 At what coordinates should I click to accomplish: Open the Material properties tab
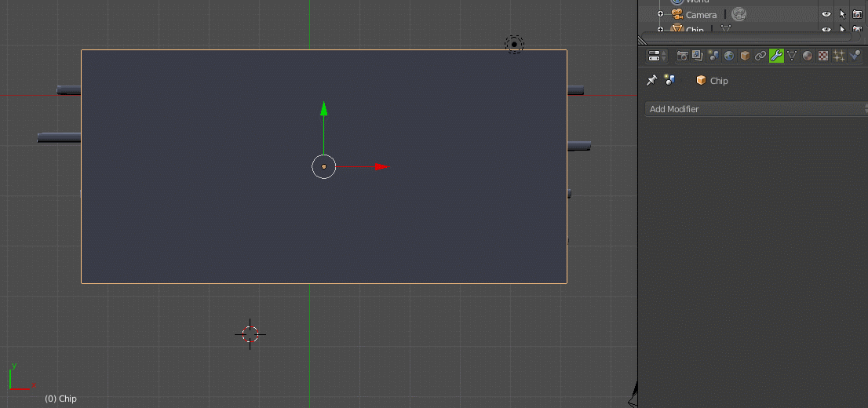808,56
